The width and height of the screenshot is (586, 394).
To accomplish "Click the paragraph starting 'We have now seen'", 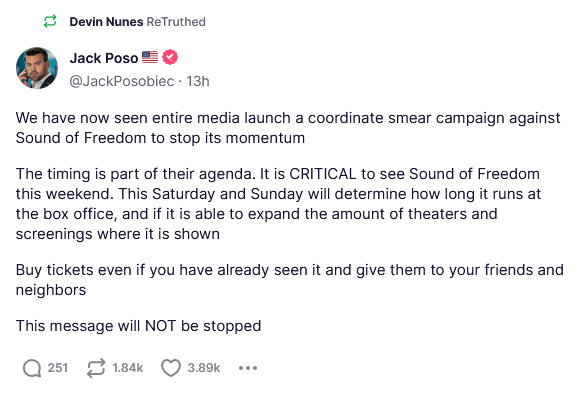I will tap(288, 128).
